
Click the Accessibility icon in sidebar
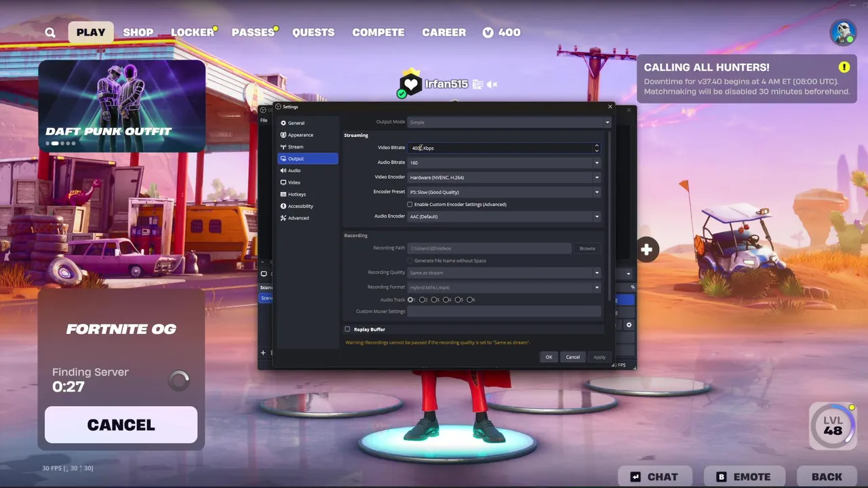coord(283,206)
